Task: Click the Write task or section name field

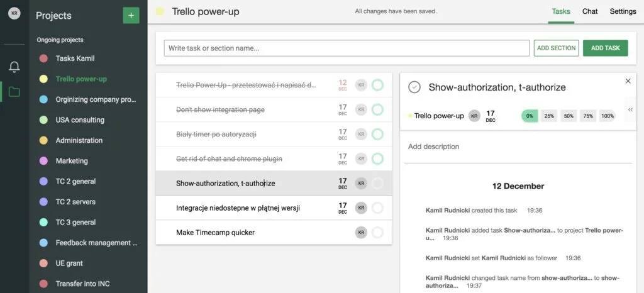Action: pos(347,48)
